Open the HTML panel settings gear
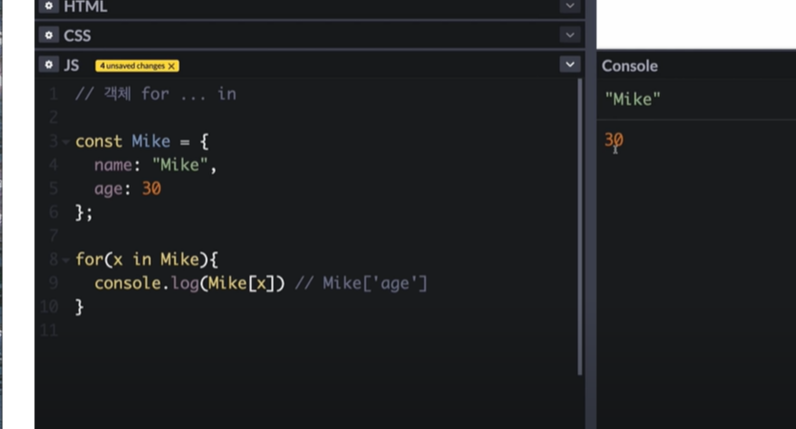The image size is (796, 429). coord(49,6)
